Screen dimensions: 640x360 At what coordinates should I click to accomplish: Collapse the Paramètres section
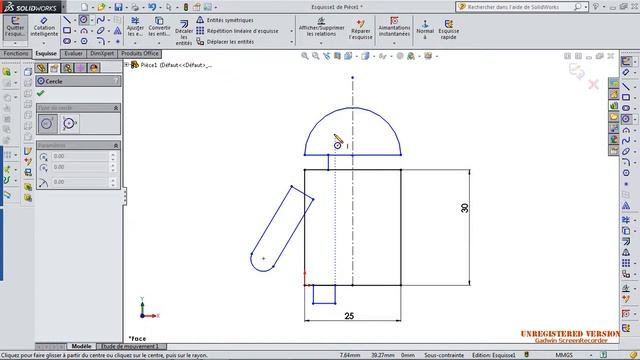coord(116,145)
